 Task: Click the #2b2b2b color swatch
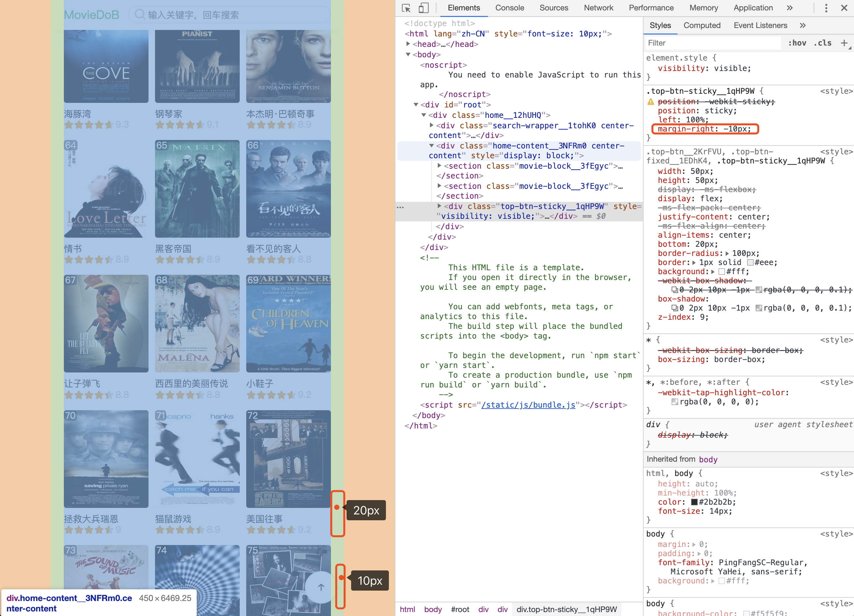(x=694, y=502)
